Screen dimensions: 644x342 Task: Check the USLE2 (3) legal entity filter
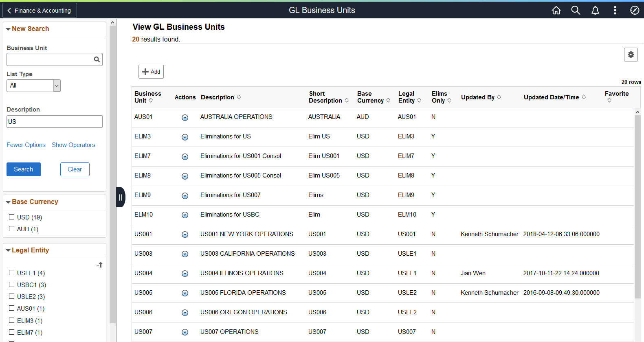[12, 296]
